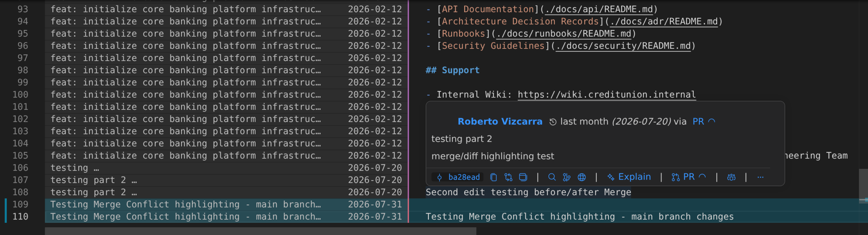Click line number 93

(x=23, y=9)
